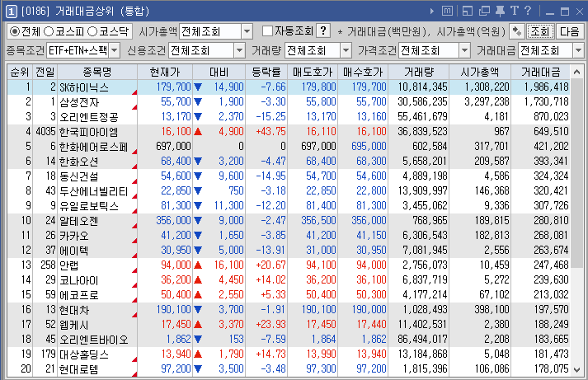
Task: Select the 전체 market radio button
Action: point(14,31)
